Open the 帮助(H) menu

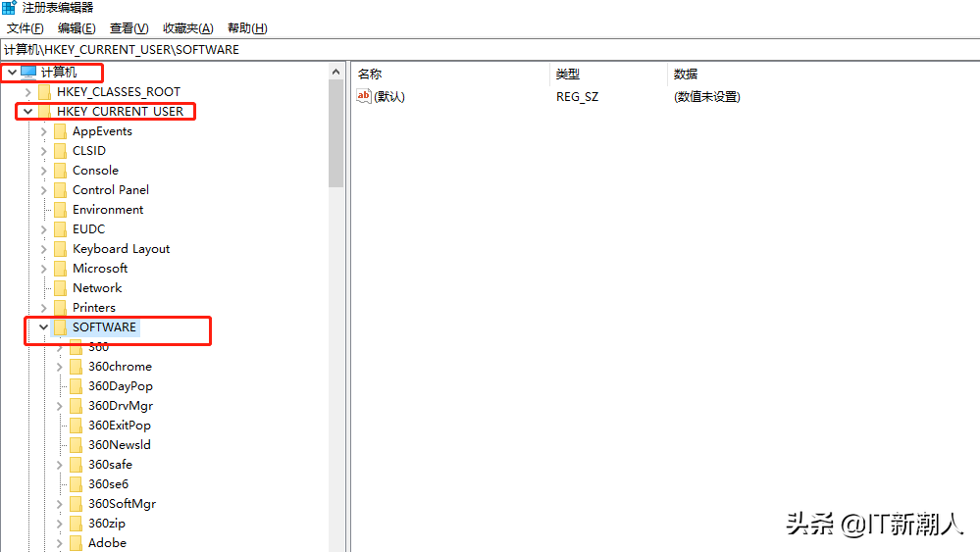click(x=247, y=28)
